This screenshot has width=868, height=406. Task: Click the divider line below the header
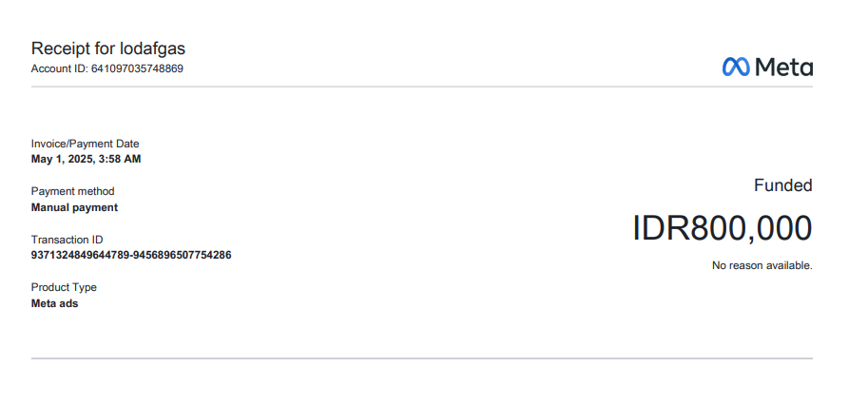422,87
